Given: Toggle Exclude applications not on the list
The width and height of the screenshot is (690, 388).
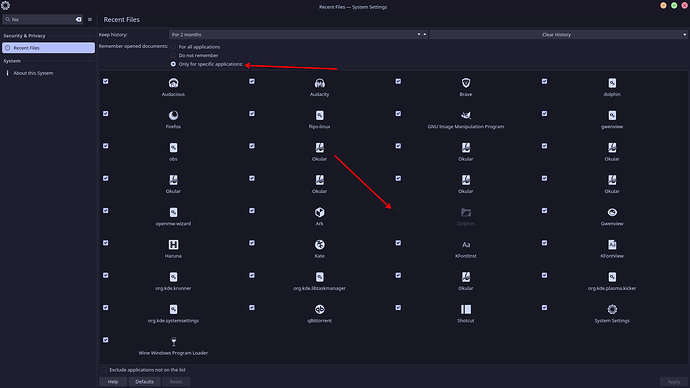Looking at the screenshot, I should (x=104, y=370).
